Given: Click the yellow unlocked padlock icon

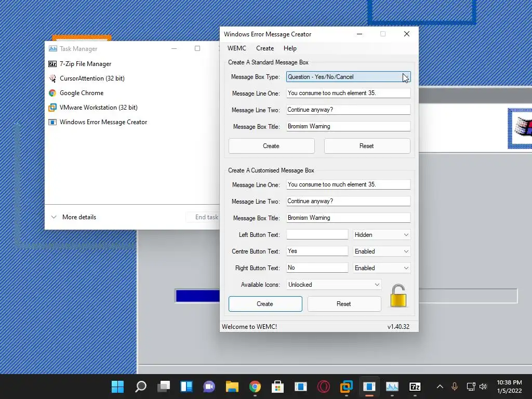Looking at the screenshot, I should click(x=398, y=296).
